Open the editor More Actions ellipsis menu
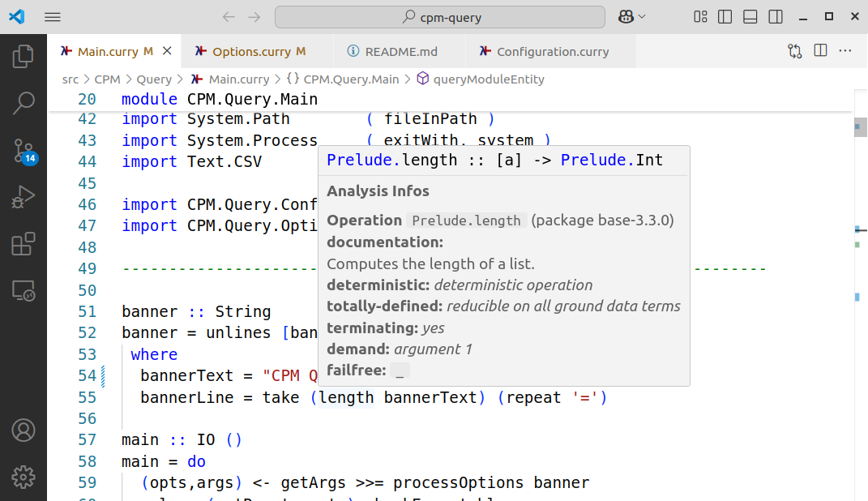This screenshot has width=868, height=501. coord(845,51)
